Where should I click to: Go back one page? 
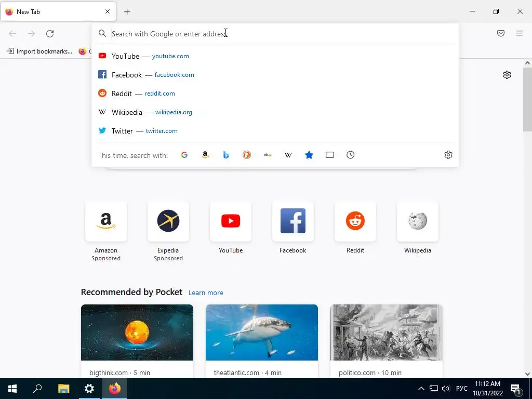coord(12,34)
